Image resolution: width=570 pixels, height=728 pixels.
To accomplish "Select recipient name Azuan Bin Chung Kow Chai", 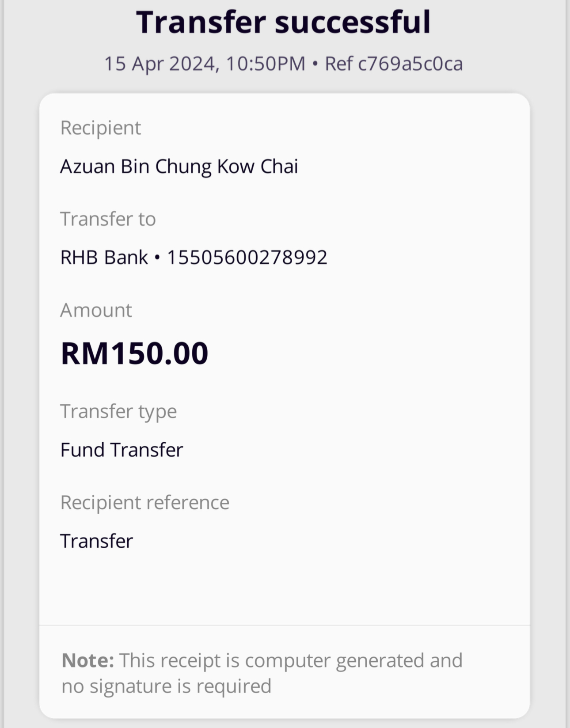I will point(179,167).
